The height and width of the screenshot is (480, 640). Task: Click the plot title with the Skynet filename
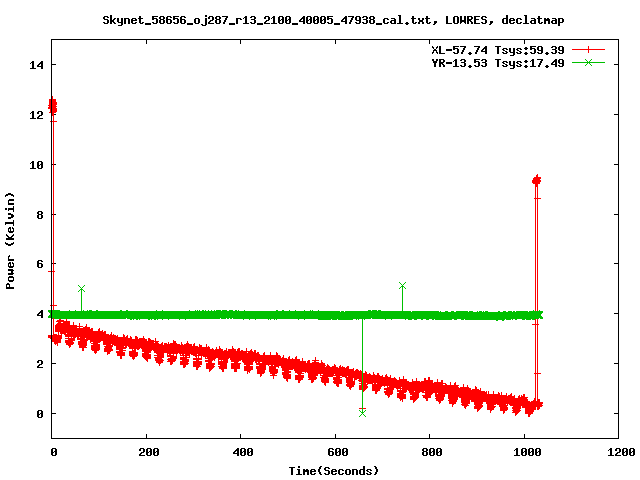(x=333, y=20)
